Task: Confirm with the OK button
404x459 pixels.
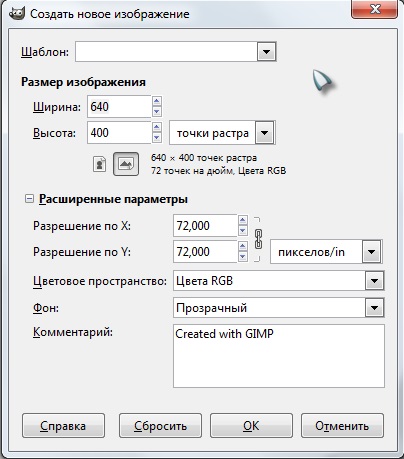Action: (251, 426)
